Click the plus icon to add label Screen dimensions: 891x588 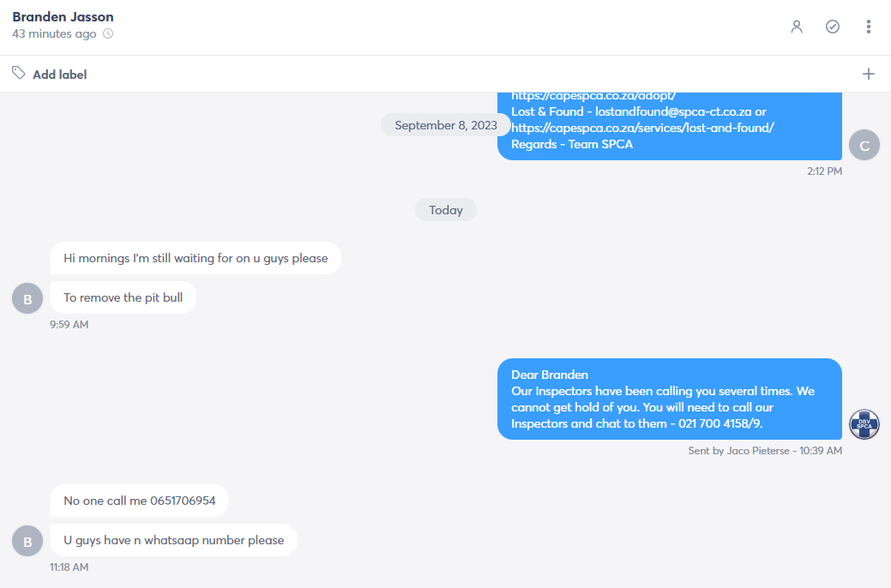(868, 74)
